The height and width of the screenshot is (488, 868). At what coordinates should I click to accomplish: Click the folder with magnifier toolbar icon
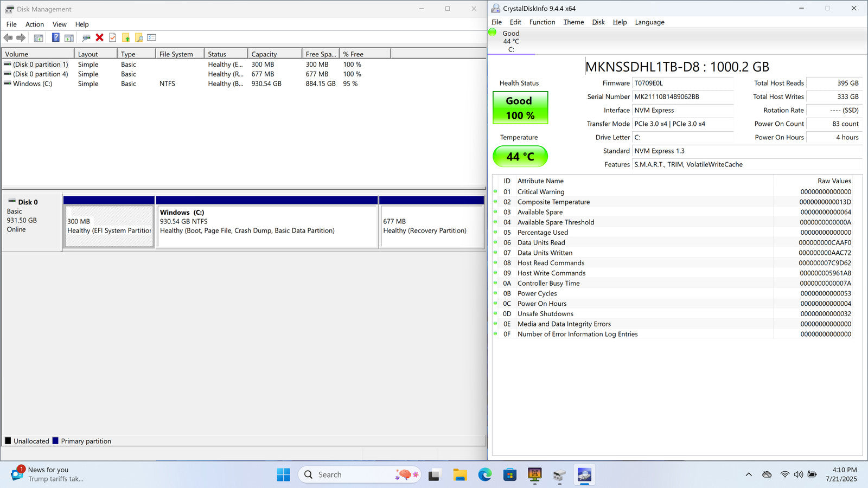(139, 37)
